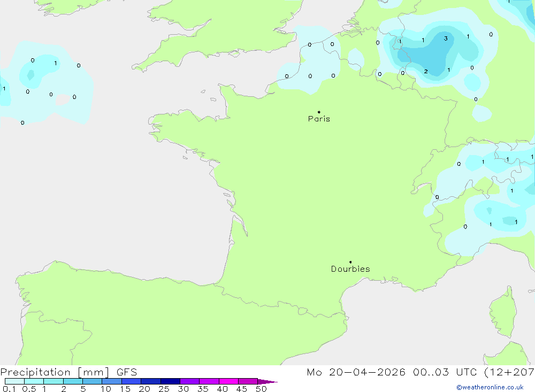Click the legend label '50'
The image size is (535, 392).
pos(261,389)
